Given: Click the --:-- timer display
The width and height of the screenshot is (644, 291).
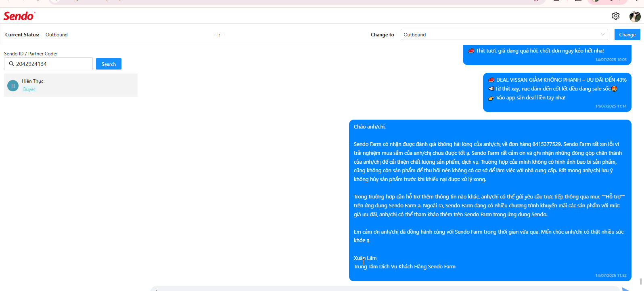Looking at the screenshot, I should coord(219,35).
